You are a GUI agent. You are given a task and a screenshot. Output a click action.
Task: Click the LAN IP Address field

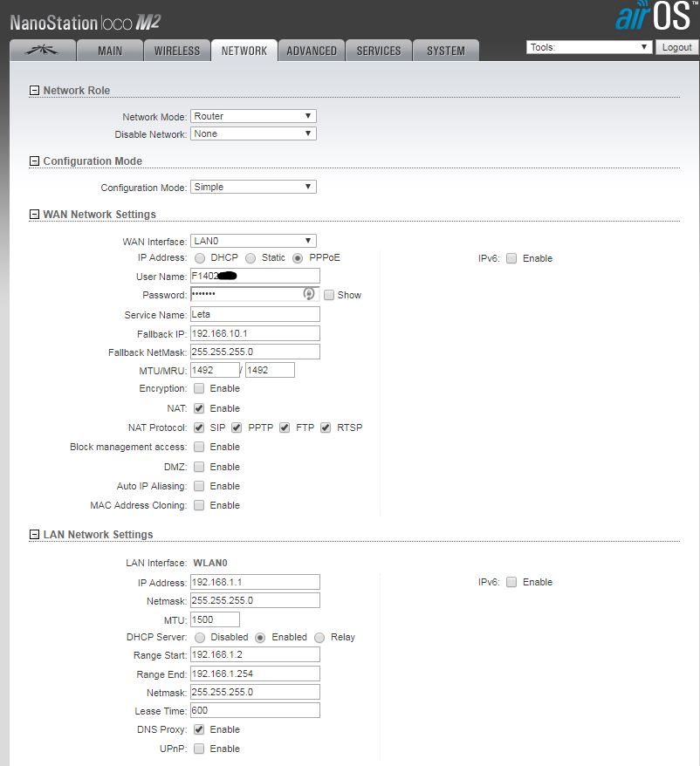pos(255,582)
